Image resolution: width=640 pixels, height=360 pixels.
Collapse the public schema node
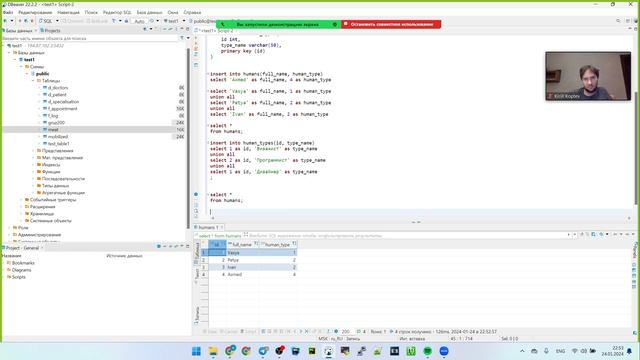(x=28, y=74)
